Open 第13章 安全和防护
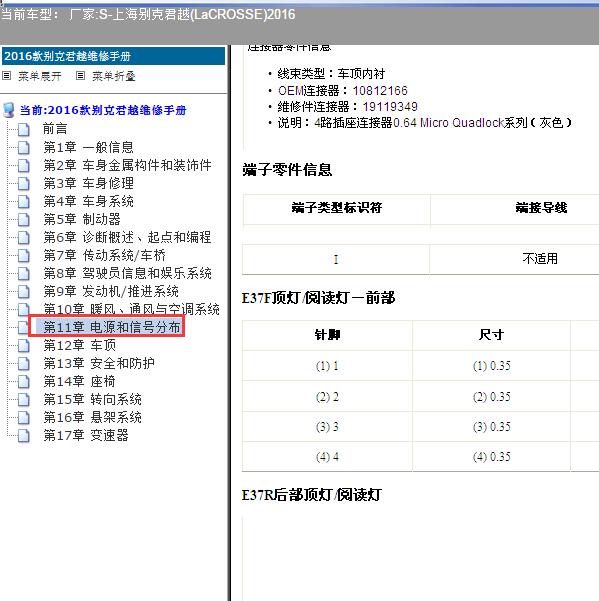The width and height of the screenshot is (599, 601). pos(99,363)
